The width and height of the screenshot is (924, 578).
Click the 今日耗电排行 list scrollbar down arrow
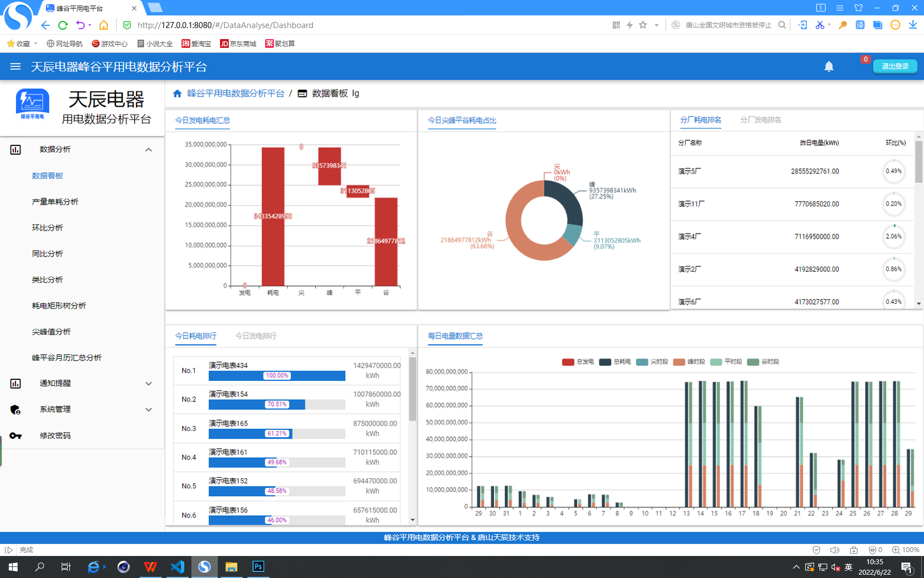pyautogui.click(x=413, y=520)
